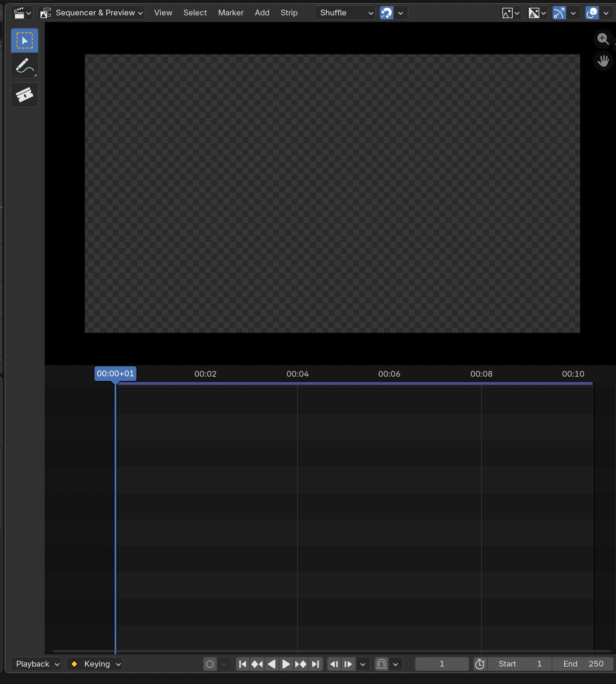Open the Sequencer & Preview view mode dropdown

(x=91, y=13)
